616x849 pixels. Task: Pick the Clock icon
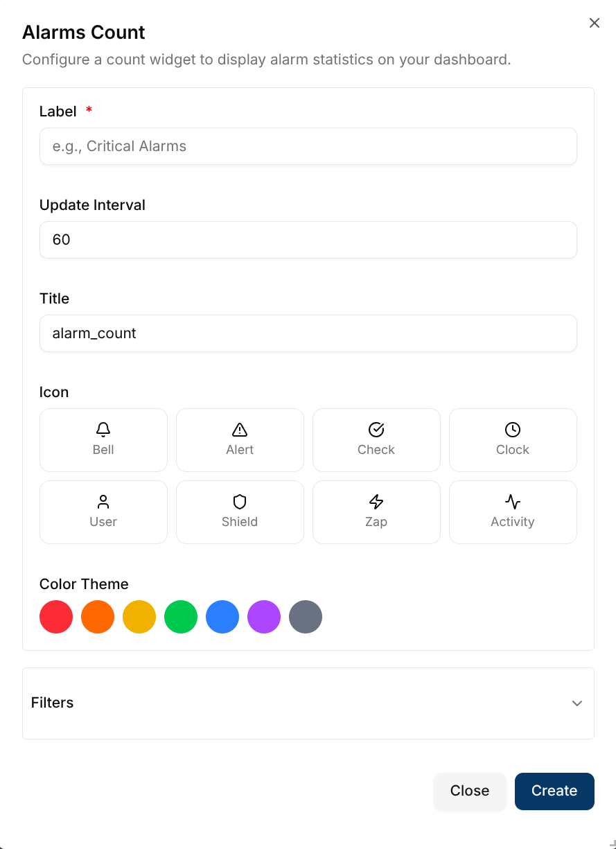pyautogui.click(x=512, y=439)
